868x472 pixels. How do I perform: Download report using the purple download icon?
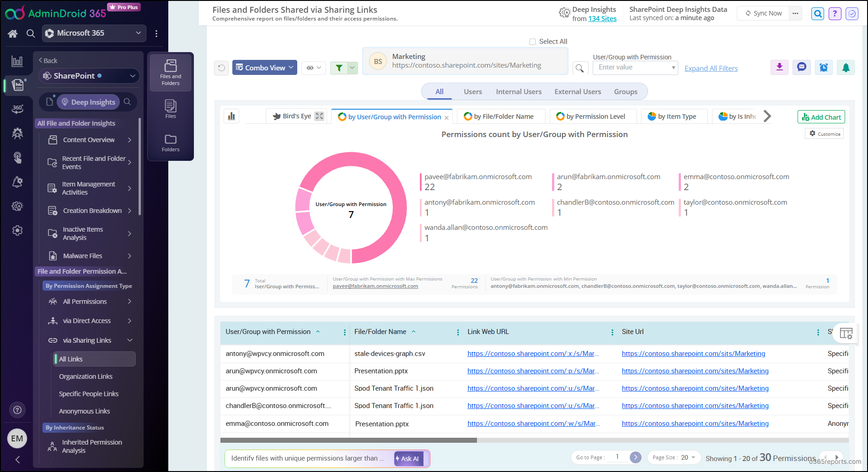(x=780, y=67)
